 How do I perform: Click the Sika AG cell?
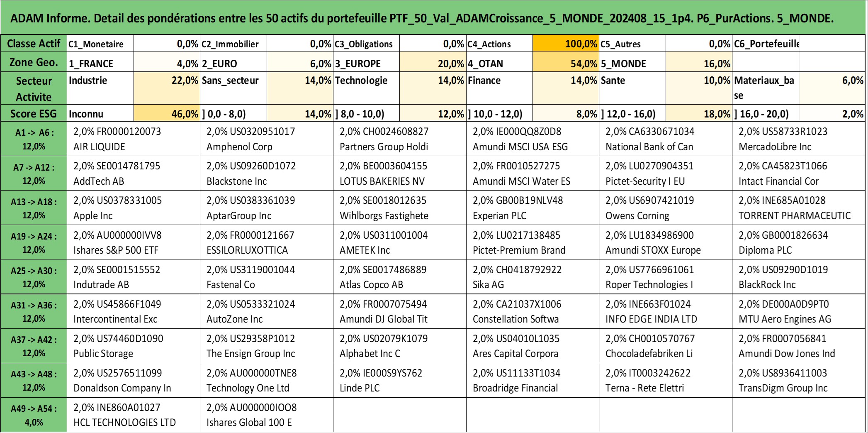point(533,277)
